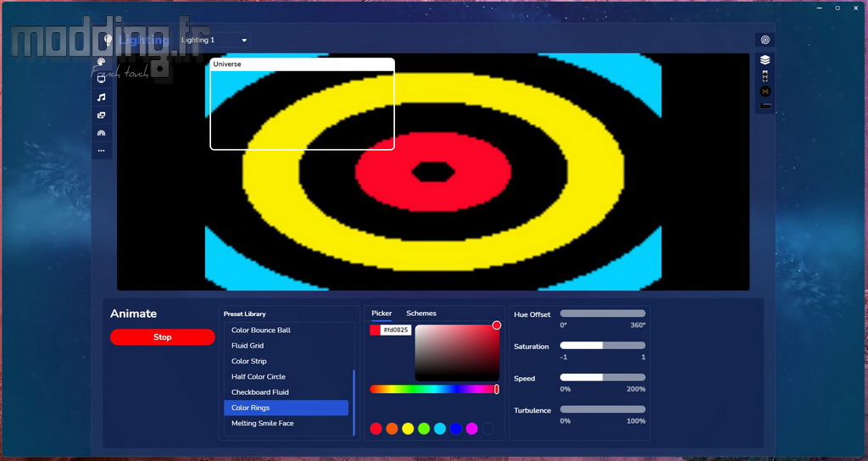This screenshot has width=868, height=461.
Task: Select the Melting Smile Face preset
Action: [x=287, y=424]
